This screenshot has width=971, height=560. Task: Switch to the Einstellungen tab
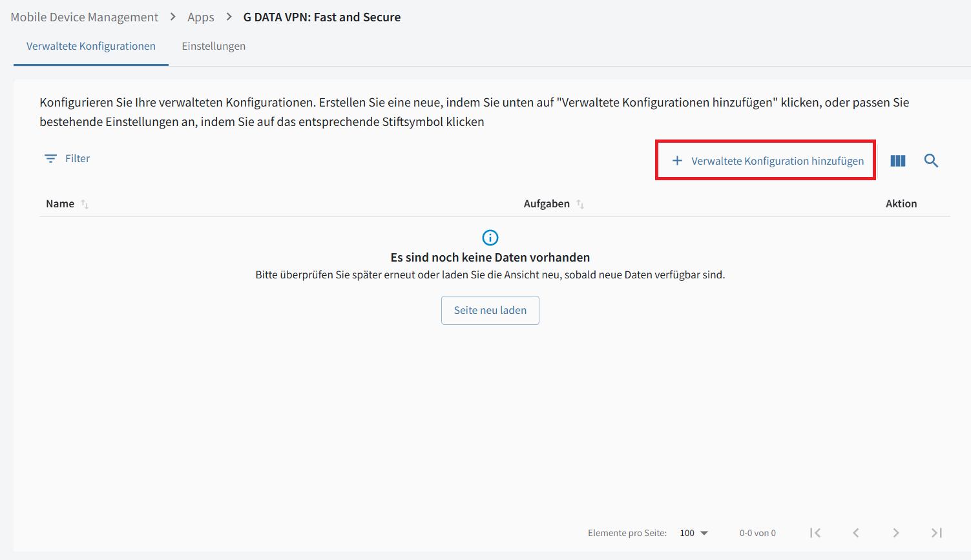pyautogui.click(x=214, y=47)
